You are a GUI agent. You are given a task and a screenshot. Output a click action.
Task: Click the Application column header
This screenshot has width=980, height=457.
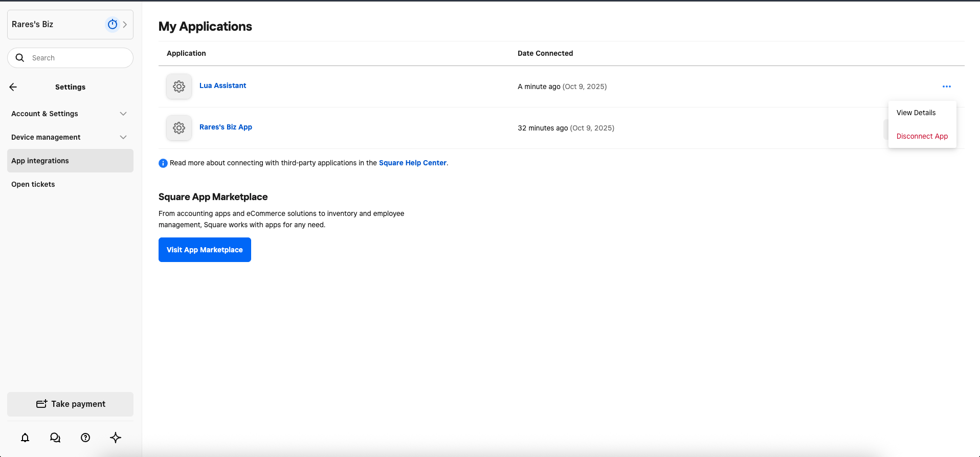tap(186, 53)
